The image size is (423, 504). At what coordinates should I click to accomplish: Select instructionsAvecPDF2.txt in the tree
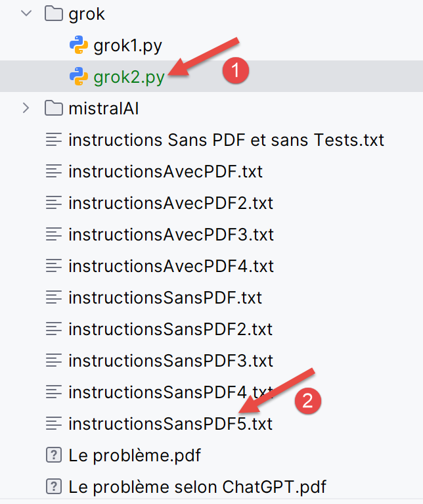[170, 203]
